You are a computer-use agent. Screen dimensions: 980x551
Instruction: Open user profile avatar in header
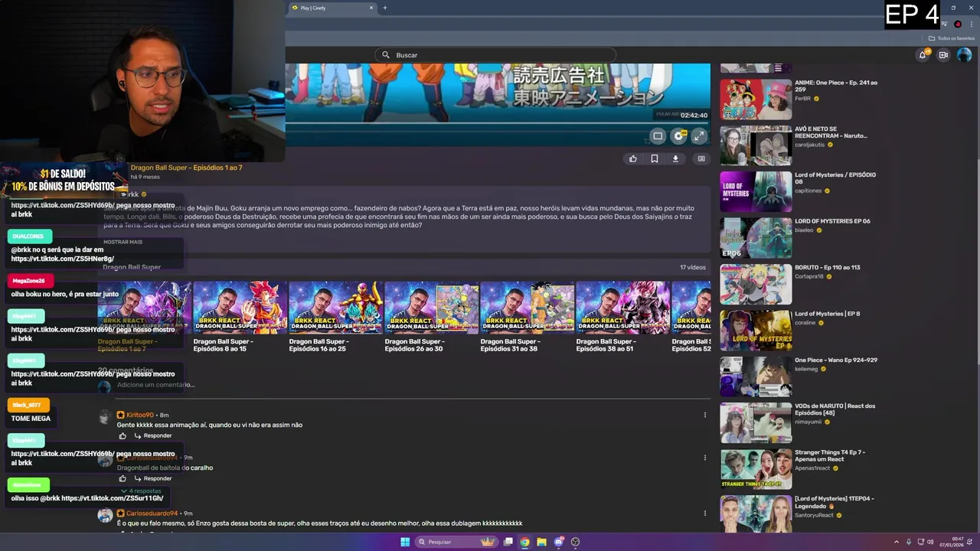point(964,55)
